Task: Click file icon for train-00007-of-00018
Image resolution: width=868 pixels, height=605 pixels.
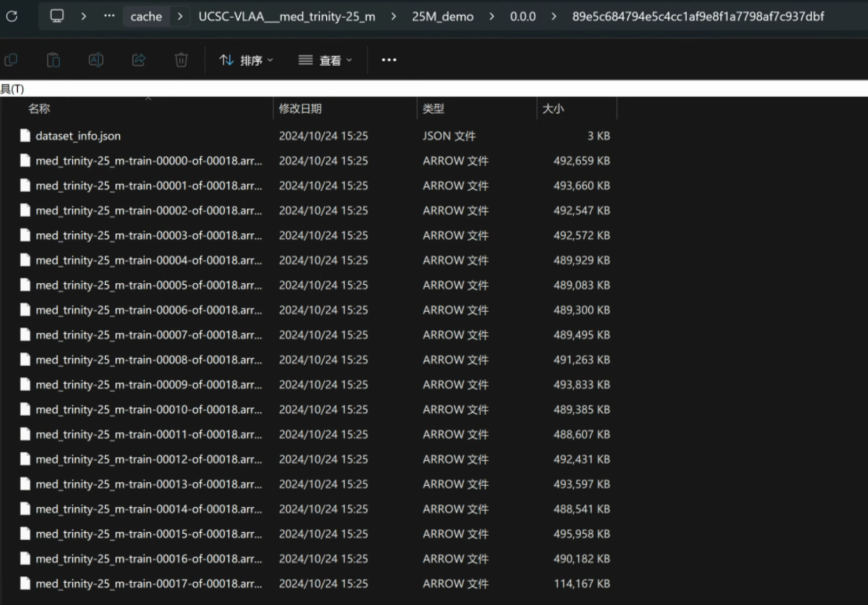Action: [25, 334]
